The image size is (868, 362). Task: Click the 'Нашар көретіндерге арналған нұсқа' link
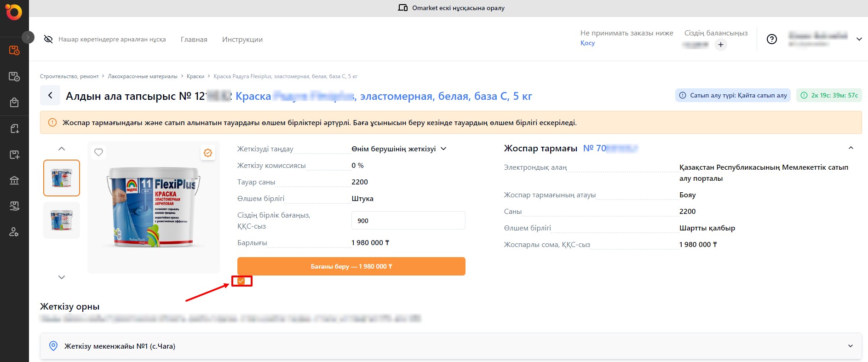click(x=112, y=40)
